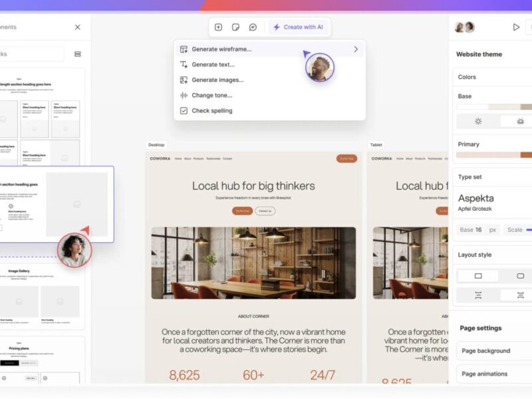Click the Primary color palette strip
Viewport: 532px width, 399px height.
click(x=494, y=155)
